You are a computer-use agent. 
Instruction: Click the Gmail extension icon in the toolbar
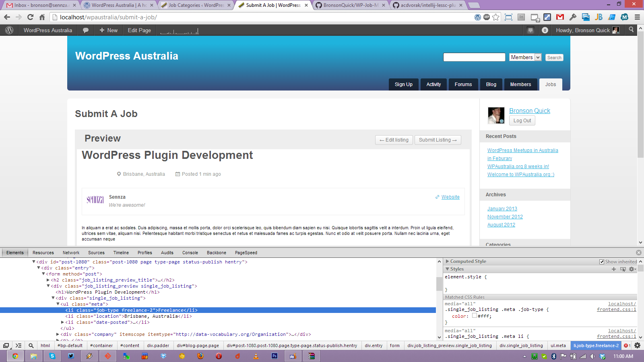pyautogui.click(x=560, y=17)
